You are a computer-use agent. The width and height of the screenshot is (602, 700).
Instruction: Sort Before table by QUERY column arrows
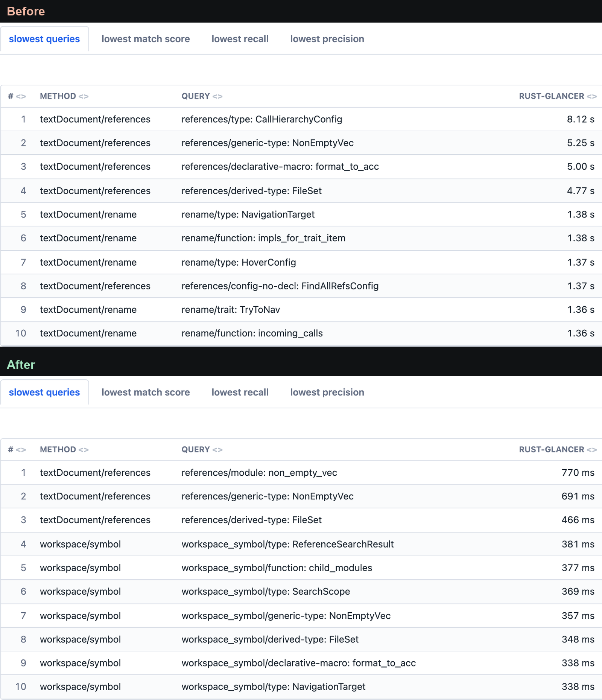point(217,96)
